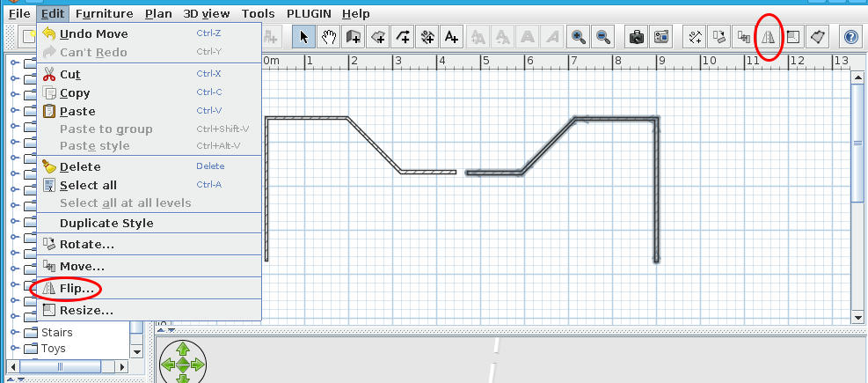Pick the create polylines tool
The image size is (868, 383).
[403, 37]
